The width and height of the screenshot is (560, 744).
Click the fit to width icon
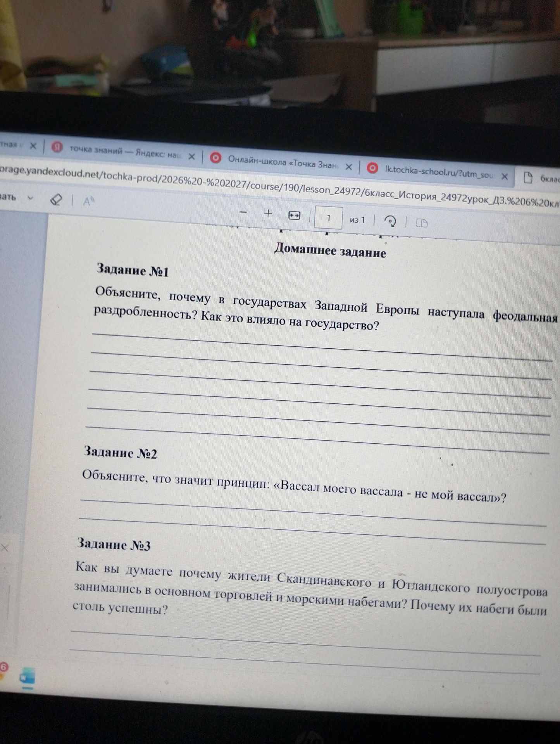click(294, 215)
